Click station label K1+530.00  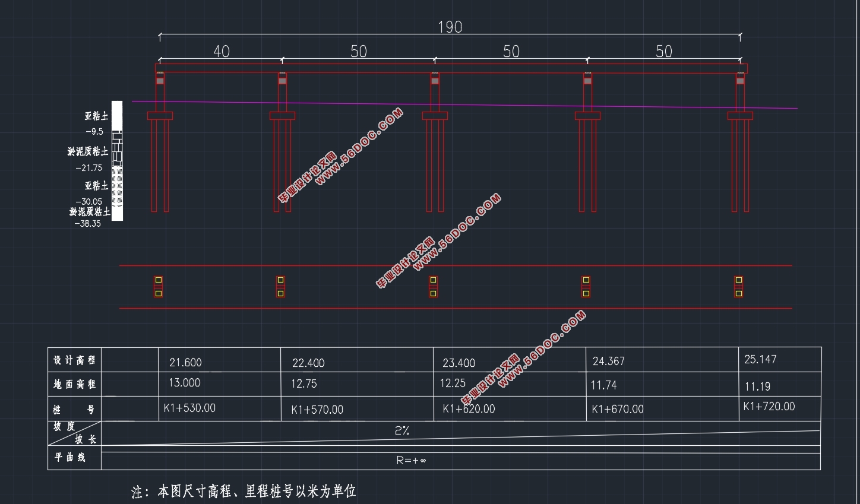pyautogui.click(x=189, y=408)
